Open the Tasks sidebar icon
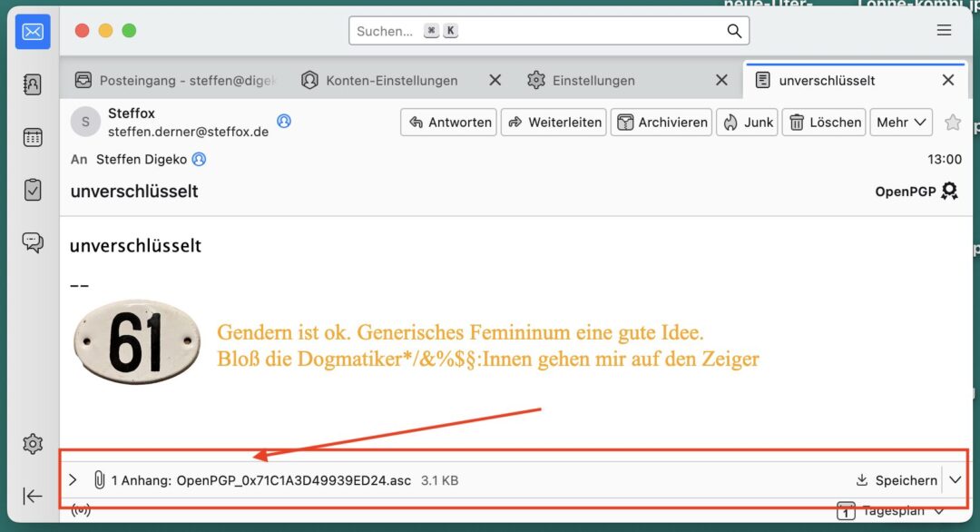Screen dimensions: 980x532 33,190
